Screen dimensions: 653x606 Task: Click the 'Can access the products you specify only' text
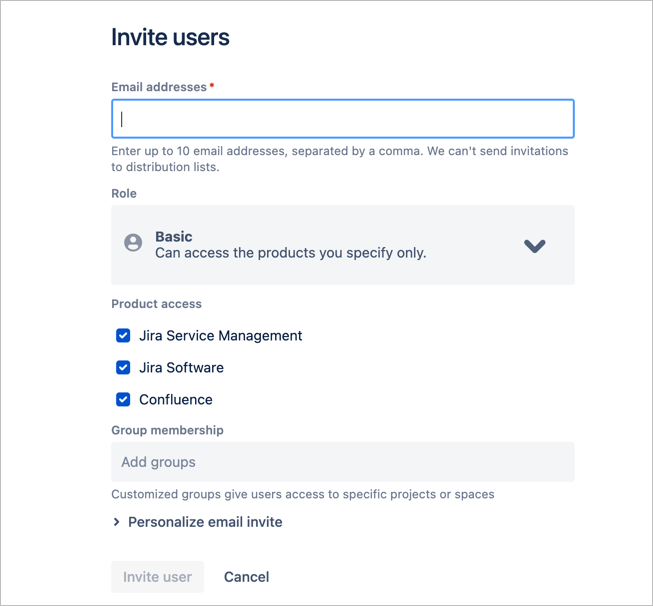pos(291,253)
